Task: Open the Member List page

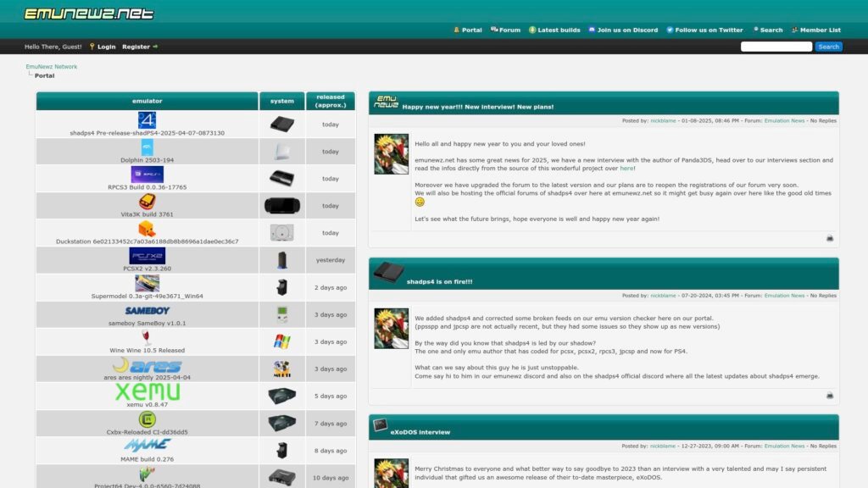Action: (816, 30)
